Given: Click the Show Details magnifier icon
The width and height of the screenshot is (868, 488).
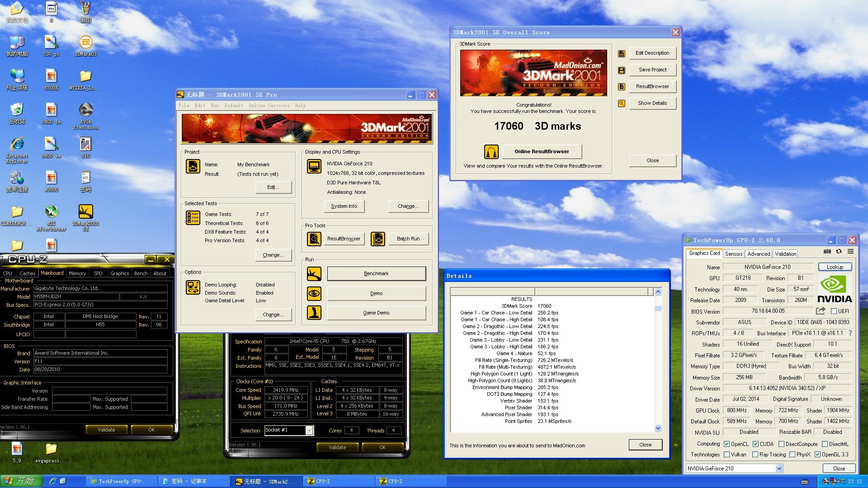Looking at the screenshot, I should point(622,103).
